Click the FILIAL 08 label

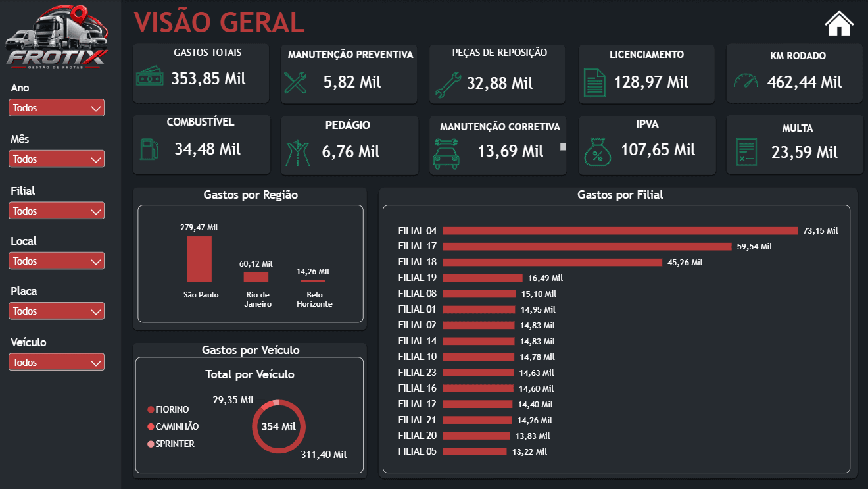click(418, 294)
